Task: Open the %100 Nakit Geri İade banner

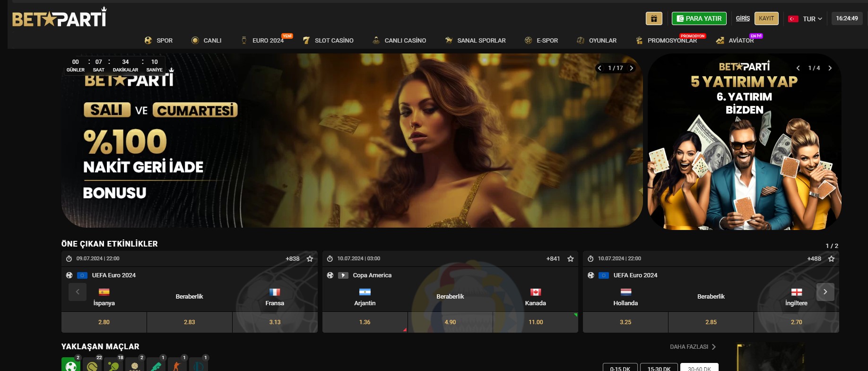Action: pos(352,141)
